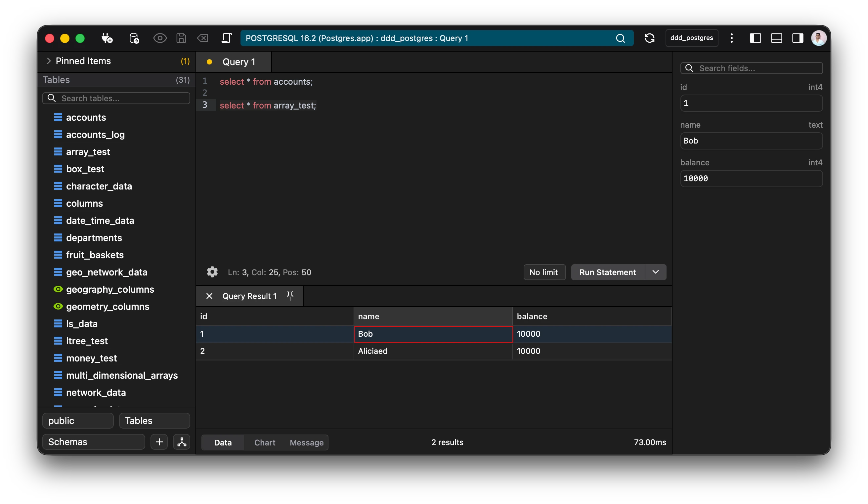The width and height of the screenshot is (868, 504).
Task: Click the database export icon in toolbar
Action: [134, 38]
